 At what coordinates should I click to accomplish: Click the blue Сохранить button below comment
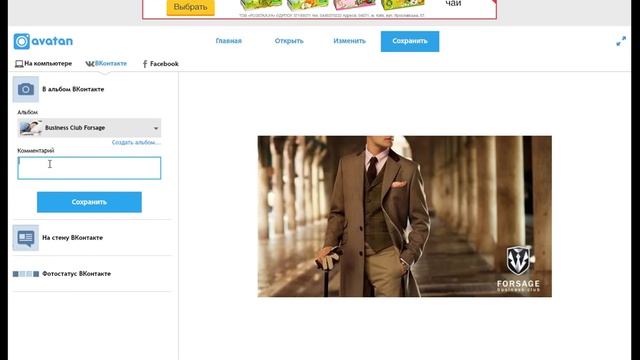click(89, 202)
